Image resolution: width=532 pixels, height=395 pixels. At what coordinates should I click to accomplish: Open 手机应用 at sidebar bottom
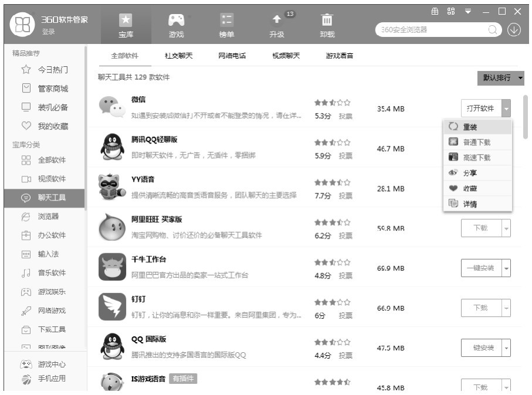tap(43, 379)
